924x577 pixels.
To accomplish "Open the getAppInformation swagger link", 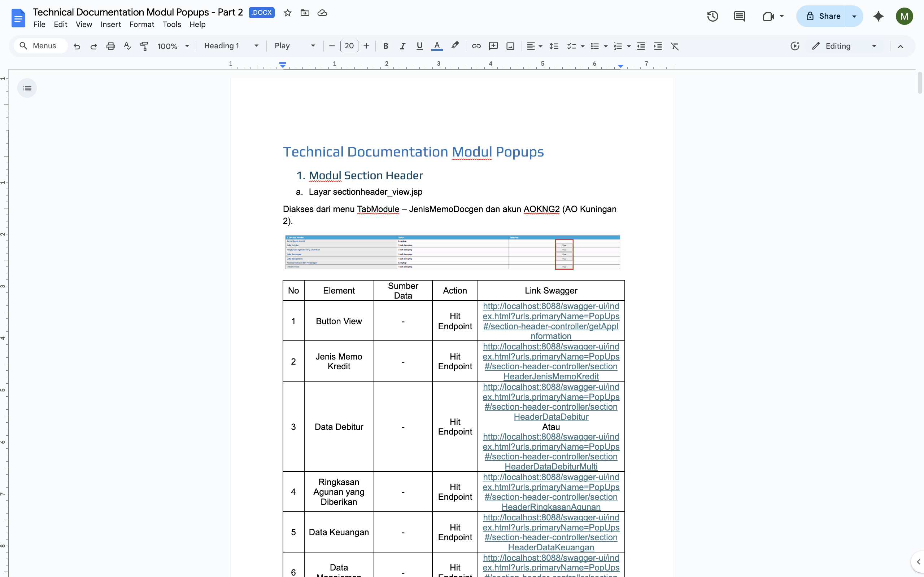I will point(550,321).
